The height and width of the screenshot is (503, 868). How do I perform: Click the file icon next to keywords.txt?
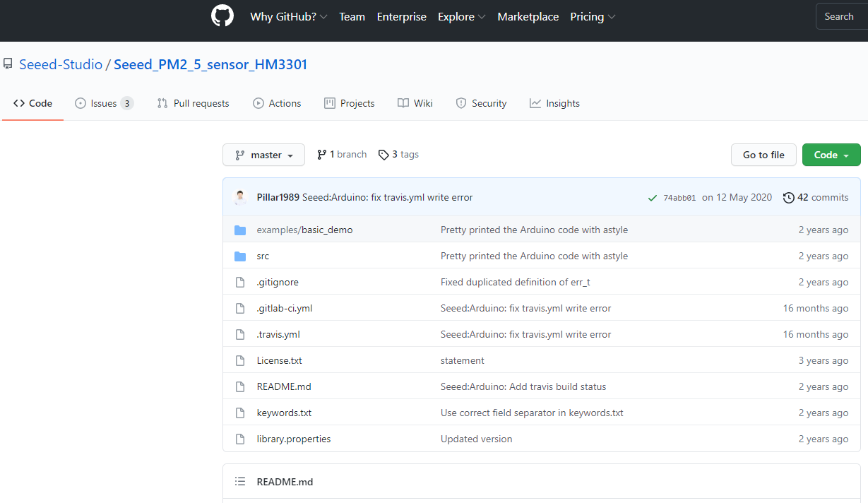240,413
